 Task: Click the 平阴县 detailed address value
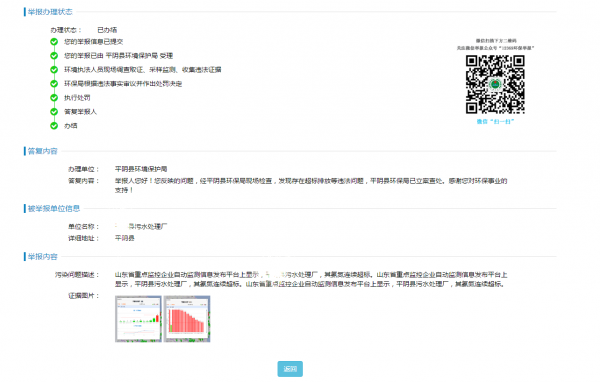click(125, 238)
